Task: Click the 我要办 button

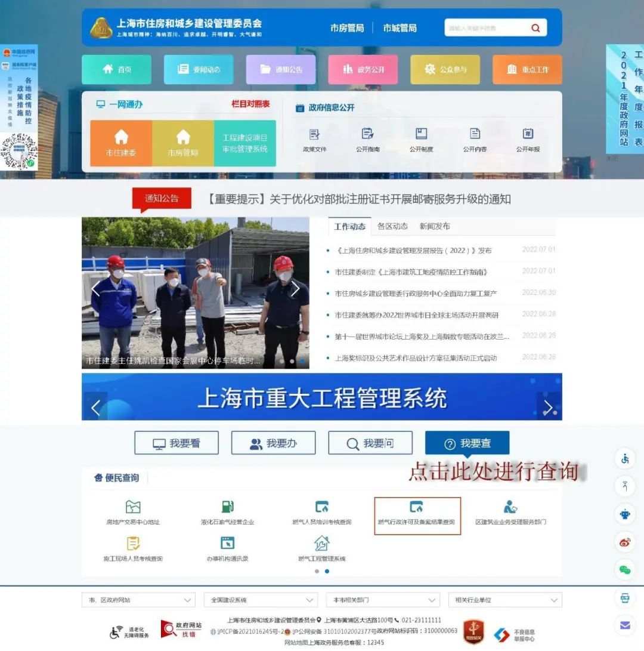Action: 274,443
